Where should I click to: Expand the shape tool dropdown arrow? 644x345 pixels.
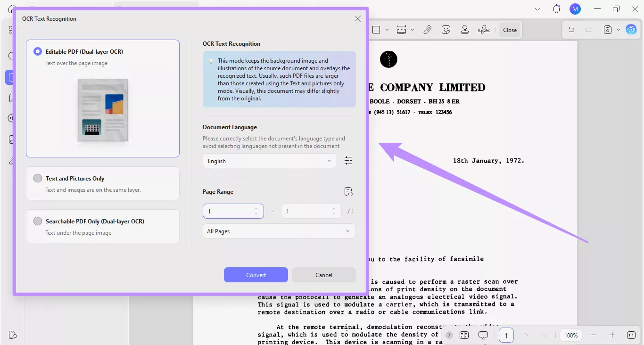point(387,29)
